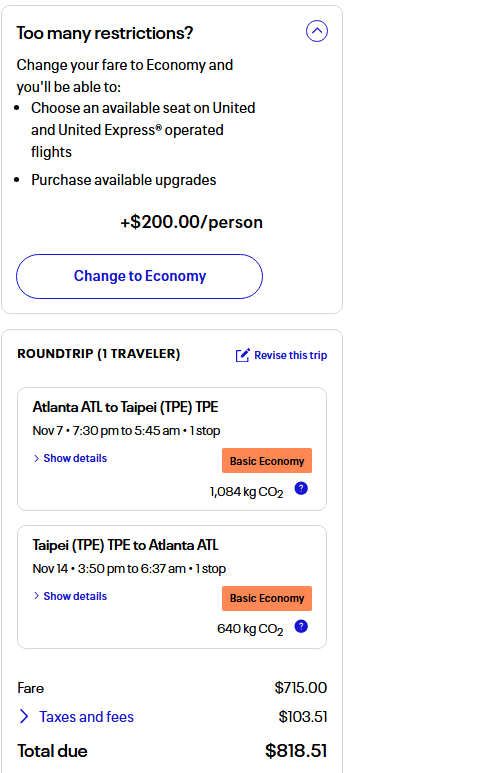Select the Atlanta ATL to Taipei flight title

(125, 407)
